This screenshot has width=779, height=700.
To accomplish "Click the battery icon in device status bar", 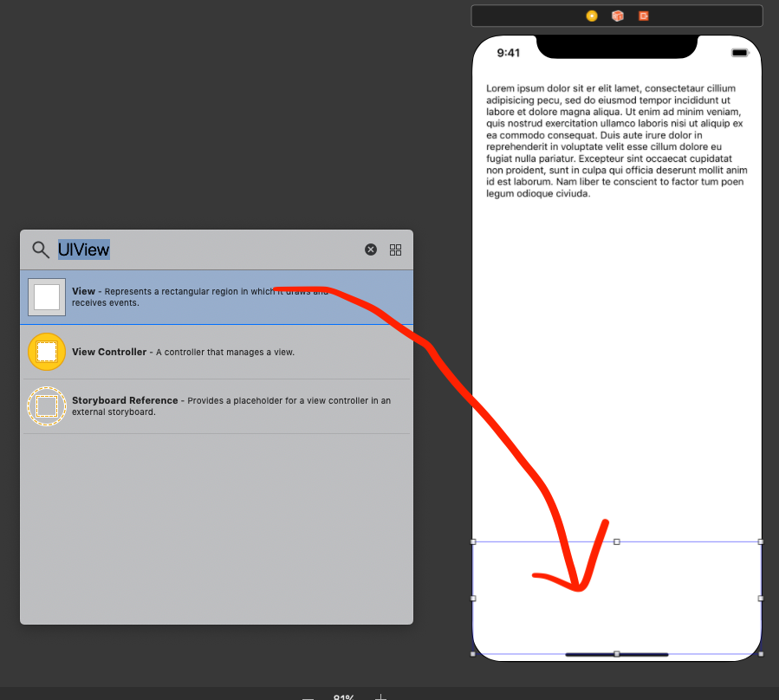I will (x=740, y=53).
